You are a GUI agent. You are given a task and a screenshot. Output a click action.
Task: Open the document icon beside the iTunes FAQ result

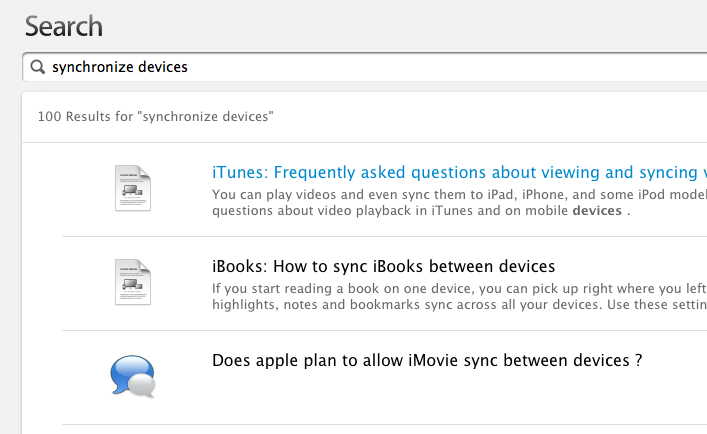point(133,188)
